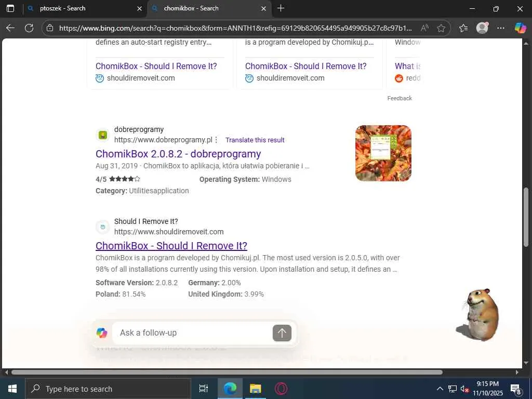Open the clock showing 9:15 PM
Image resolution: width=532 pixels, height=399 pixels.
point(487,389)
